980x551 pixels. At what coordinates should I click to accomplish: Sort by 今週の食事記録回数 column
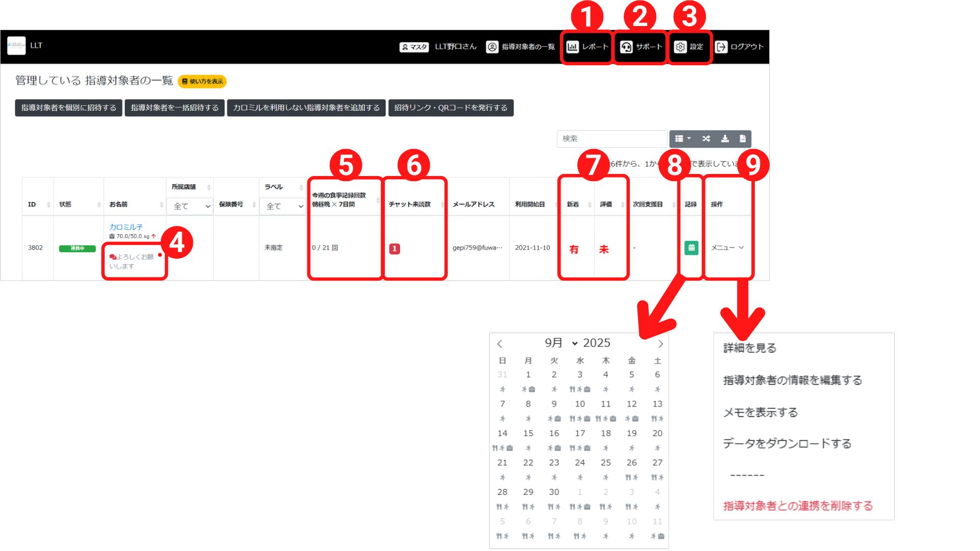tap(345, 199)
